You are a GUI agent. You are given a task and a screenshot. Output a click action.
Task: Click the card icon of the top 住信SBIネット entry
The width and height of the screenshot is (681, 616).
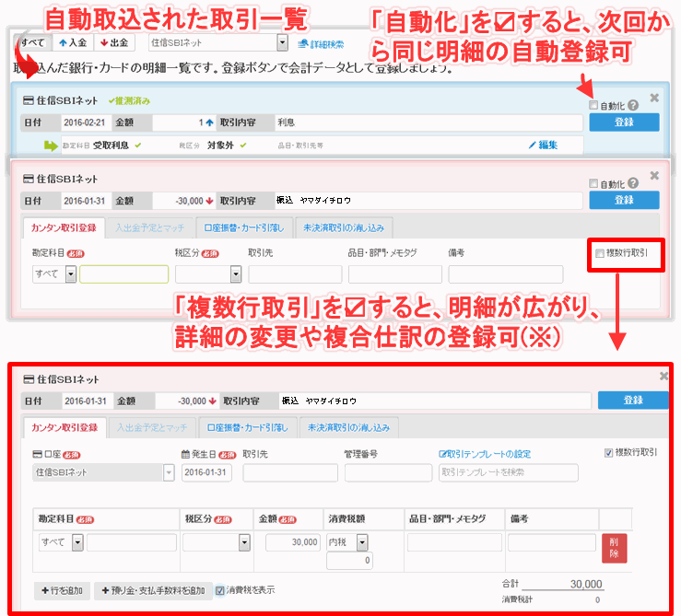28,101
